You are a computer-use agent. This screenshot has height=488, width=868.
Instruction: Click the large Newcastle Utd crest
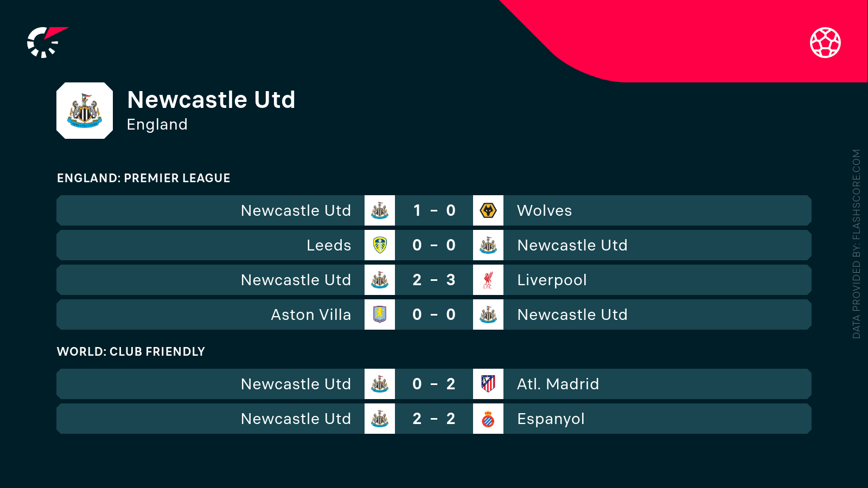(85, 111)
